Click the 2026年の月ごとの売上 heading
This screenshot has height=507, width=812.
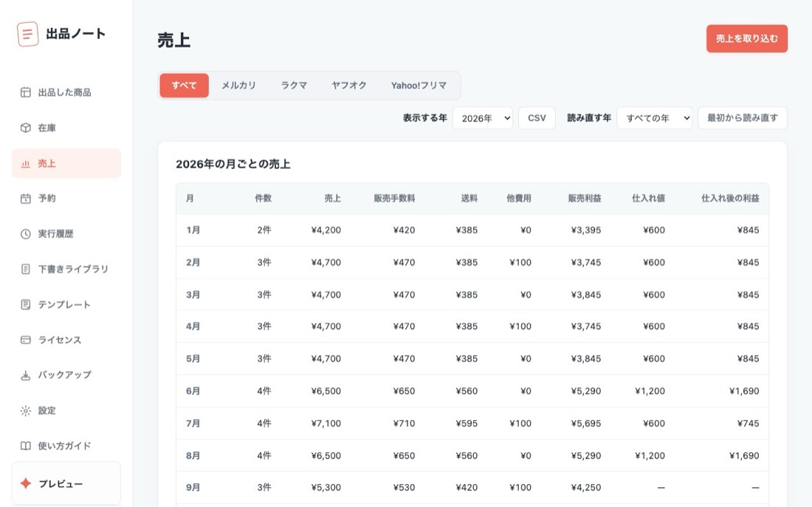233,164
